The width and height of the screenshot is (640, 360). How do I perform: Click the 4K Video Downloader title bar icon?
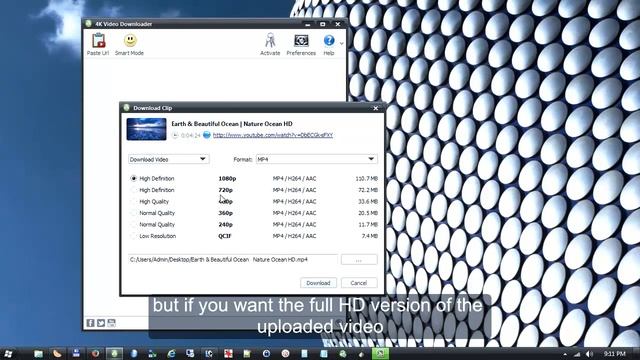click(88, 24)
